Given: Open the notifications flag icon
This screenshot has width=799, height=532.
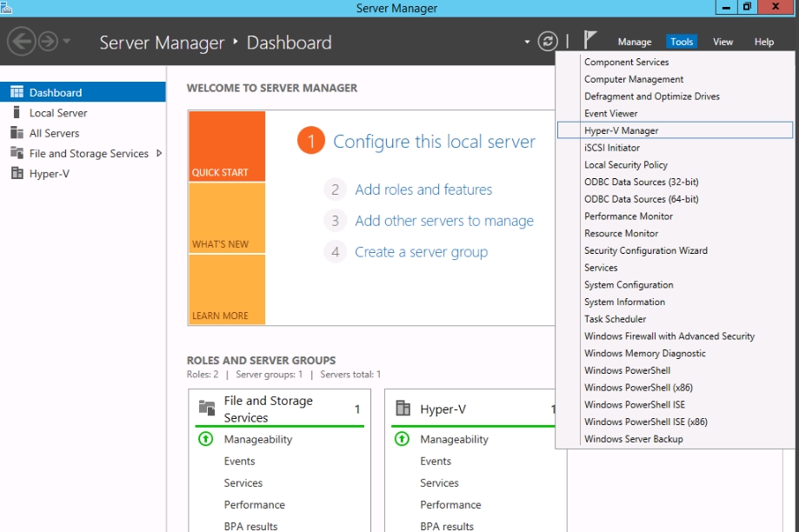Looking at the screenshot, I should [590, 40].
